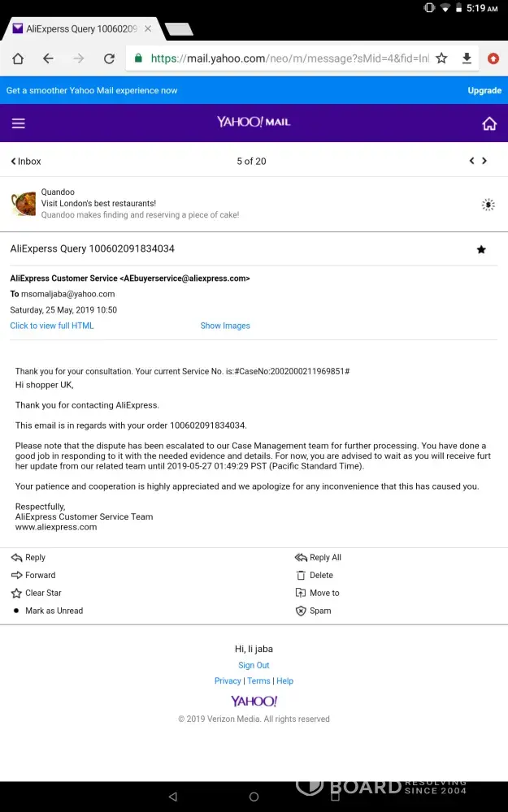Return to Inbox via the back chevron
Screen dimensions: 508x812
point(25,162)
